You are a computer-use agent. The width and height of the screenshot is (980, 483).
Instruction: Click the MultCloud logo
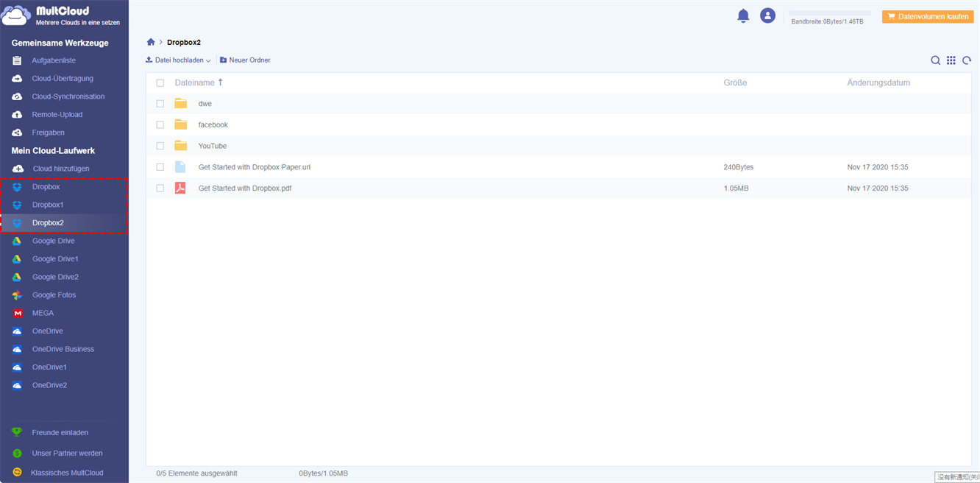coord(61,15)
